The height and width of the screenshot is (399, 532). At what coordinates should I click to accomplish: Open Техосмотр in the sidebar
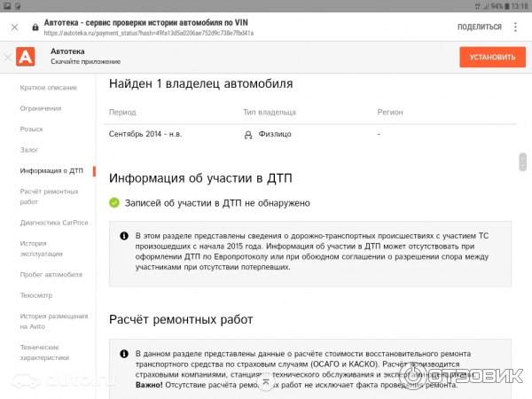coord(36,294)
